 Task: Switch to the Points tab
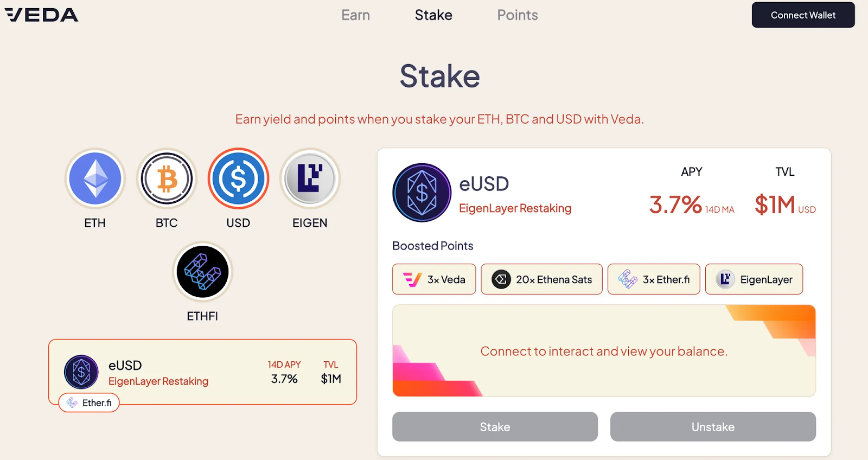[518, 15]
